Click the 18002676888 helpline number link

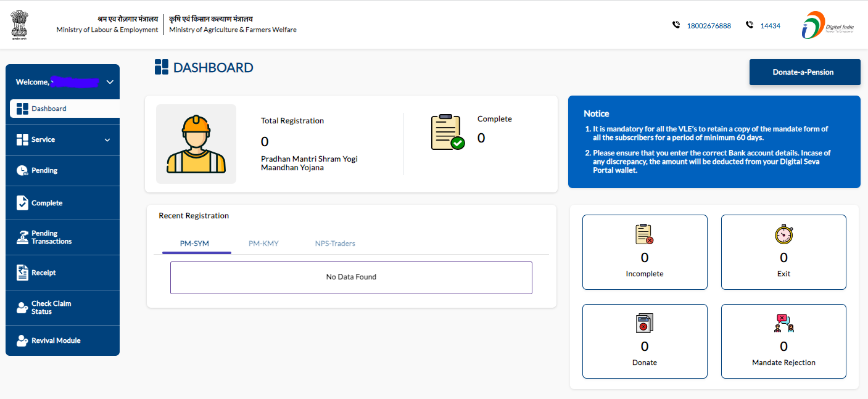(x=708, y=26)
